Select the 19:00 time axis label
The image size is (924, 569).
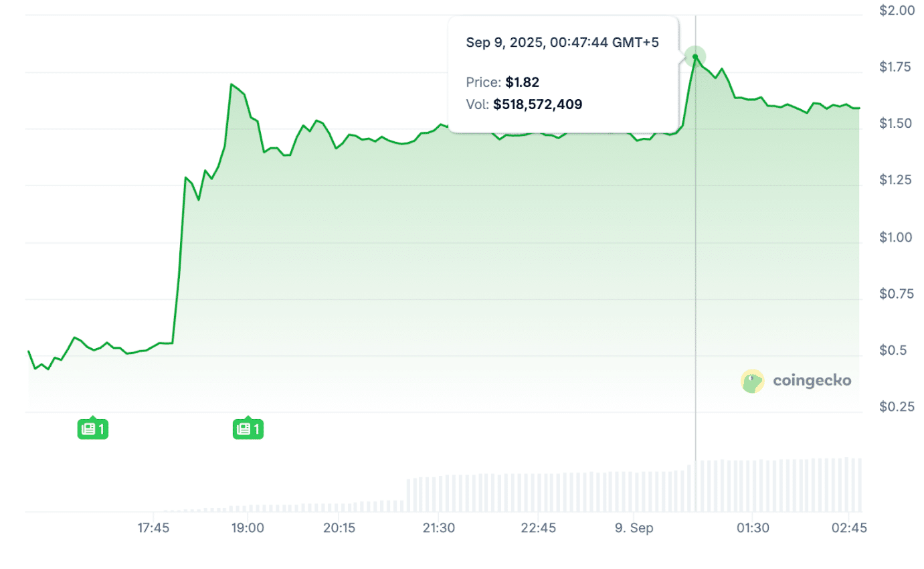[x=248, y=527]
